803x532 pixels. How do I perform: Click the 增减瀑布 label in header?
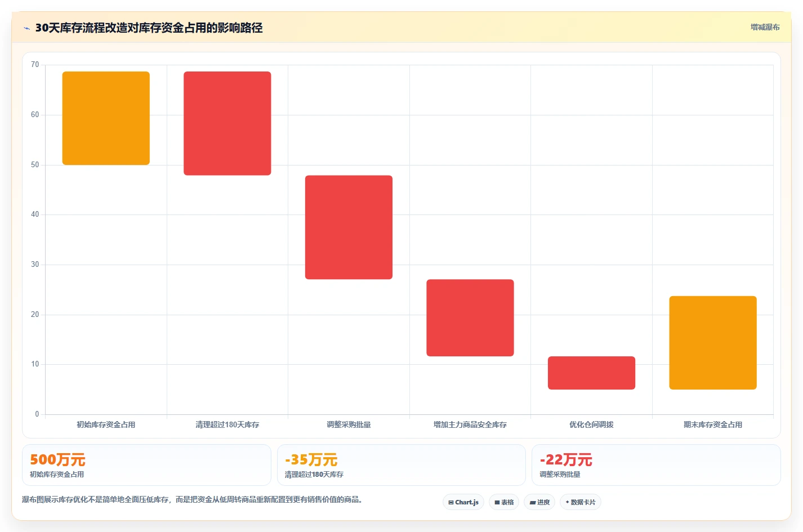click(x=765, y=27)
